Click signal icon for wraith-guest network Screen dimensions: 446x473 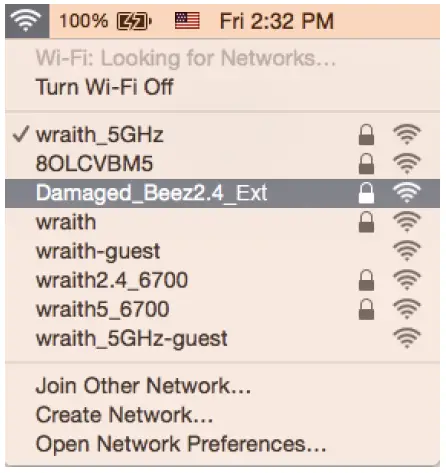(x=407, y=251)
